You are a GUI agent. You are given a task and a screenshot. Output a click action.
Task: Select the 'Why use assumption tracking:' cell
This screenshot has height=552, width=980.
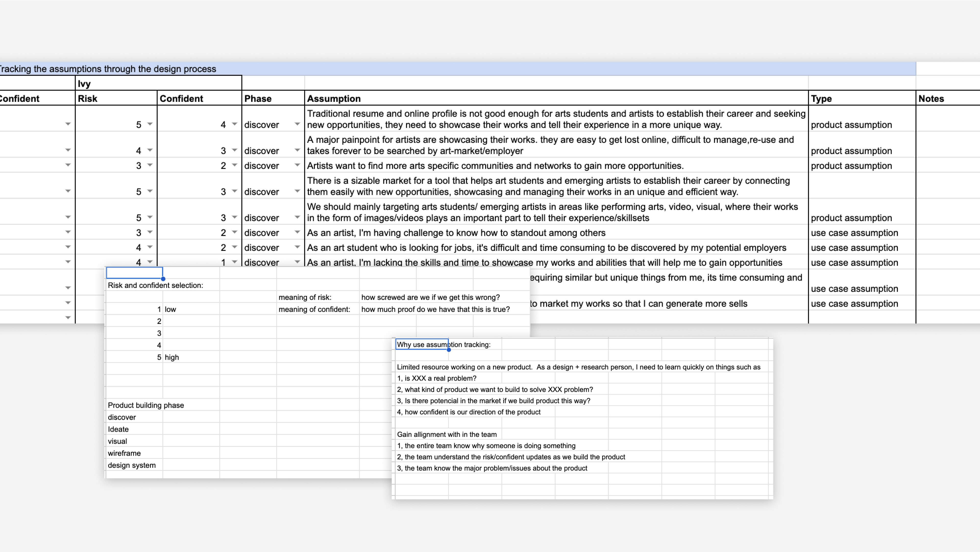(422, 345)
